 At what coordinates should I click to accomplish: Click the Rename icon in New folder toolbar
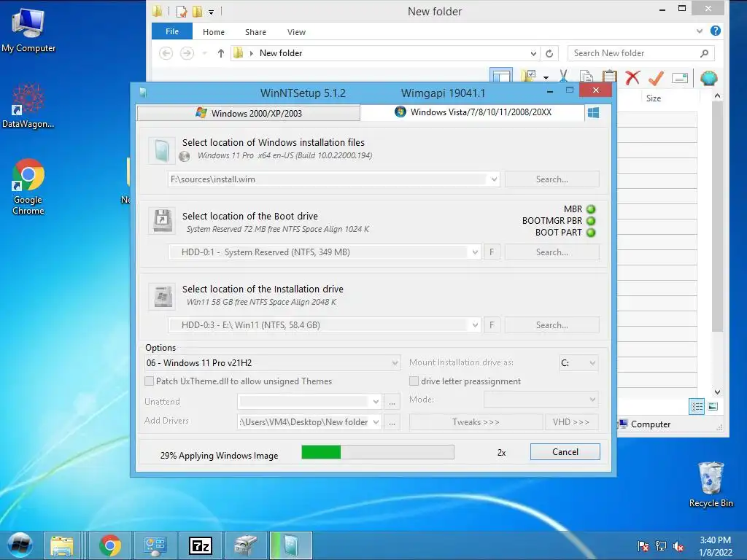point(680,77)
